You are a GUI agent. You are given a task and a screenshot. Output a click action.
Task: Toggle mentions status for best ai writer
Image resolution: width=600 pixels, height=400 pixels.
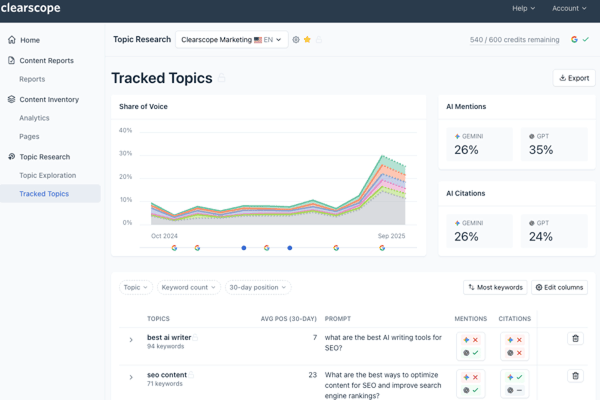click(x=471, y=346)
